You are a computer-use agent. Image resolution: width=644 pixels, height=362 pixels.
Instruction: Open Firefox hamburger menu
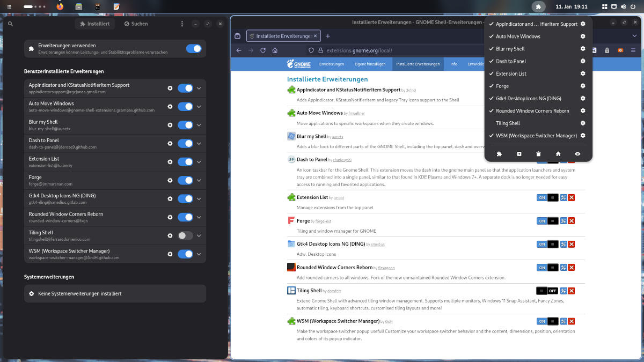click(633, 50)
